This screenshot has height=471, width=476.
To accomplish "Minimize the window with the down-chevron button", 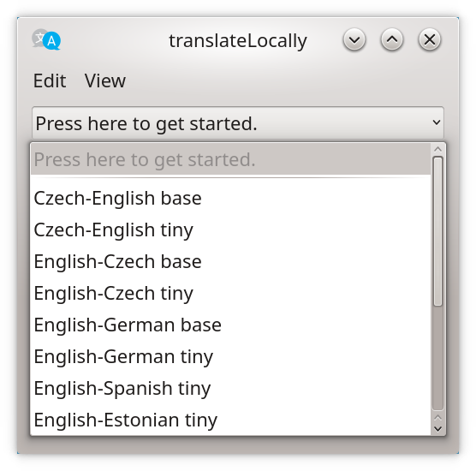I will click(354, 39).
